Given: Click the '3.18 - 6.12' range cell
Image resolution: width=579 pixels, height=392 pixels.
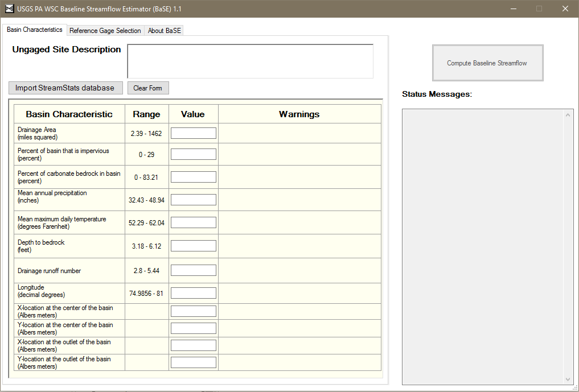Looking at the screenshot, I should click(146, 246).
